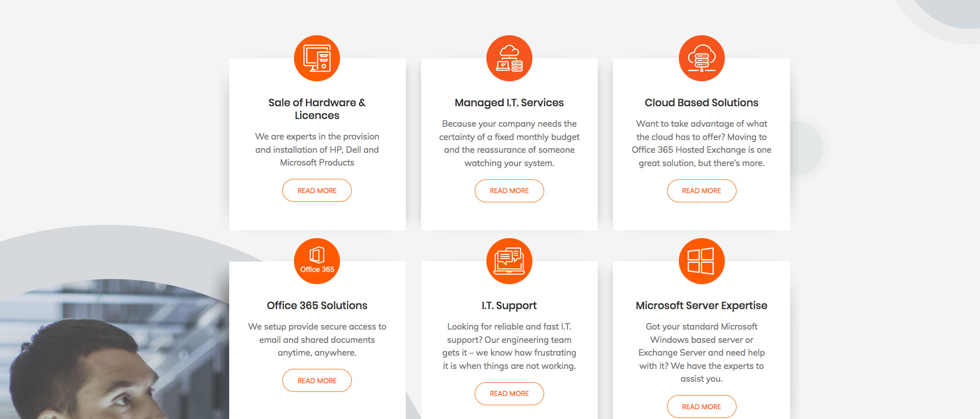This screenshot has width=980, height=419.
Task: Select the 'I.T. Support' heading
Action: tap(509, 306)
